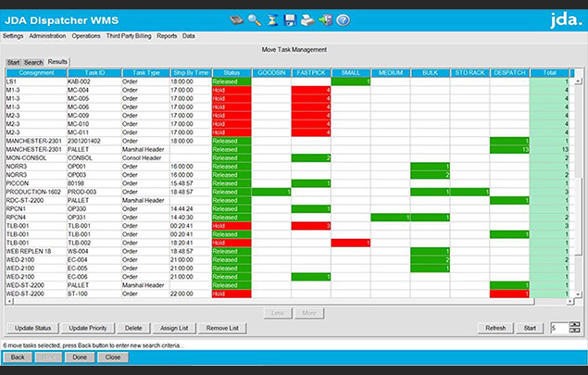This screenshot has width=588, height=375.
Task: Click the Remove List button
Action: 222,328
